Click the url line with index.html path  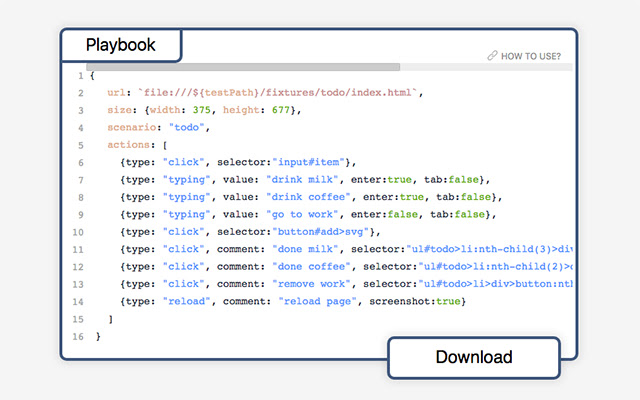(x=265, y=93)
